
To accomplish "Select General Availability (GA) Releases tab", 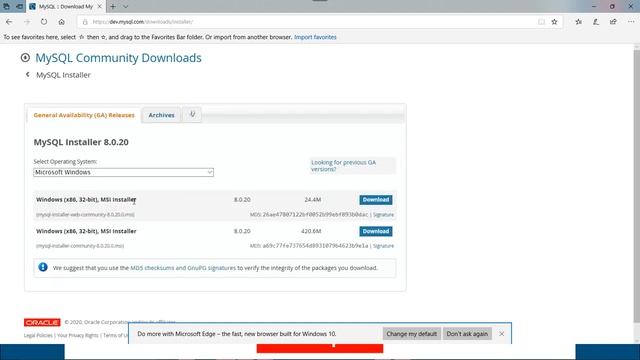I will coord(84,115).
